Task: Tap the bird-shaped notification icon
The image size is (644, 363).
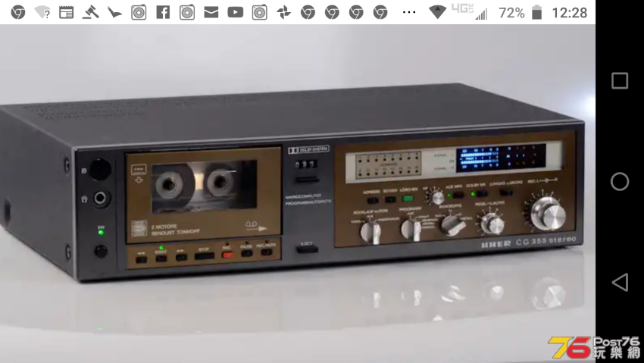Action: (x=114, y=13)
